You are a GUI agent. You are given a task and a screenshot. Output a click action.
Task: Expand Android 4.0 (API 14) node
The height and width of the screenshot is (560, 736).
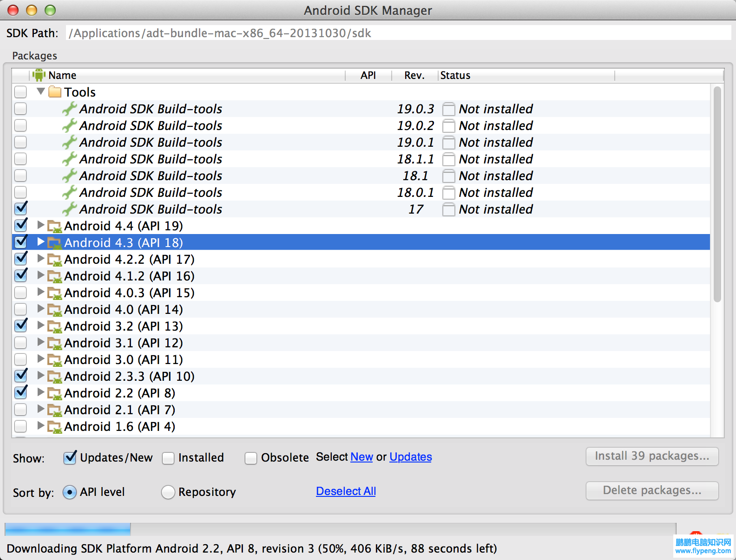[x=41, y=309]
